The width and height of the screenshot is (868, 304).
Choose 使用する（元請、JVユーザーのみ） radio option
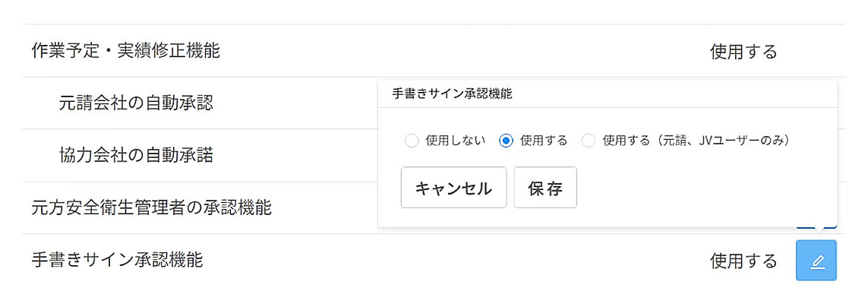tap(589, 141)
